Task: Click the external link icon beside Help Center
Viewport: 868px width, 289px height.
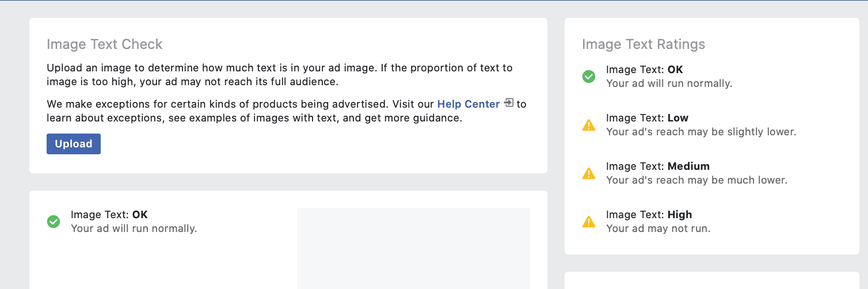Action: pos(508,103)
